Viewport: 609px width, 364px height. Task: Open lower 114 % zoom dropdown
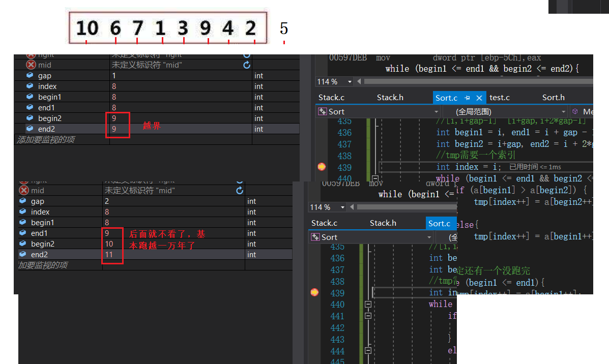(x=342, y=207)
